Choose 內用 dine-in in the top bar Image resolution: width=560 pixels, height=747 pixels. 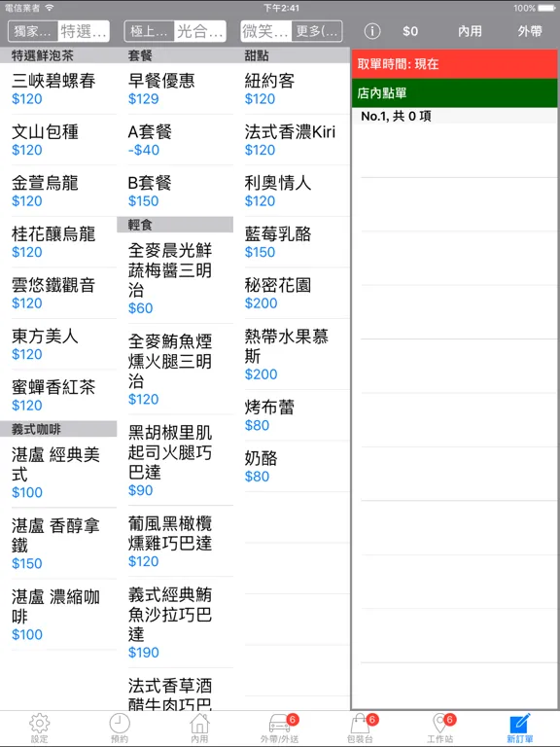(470, 31)
